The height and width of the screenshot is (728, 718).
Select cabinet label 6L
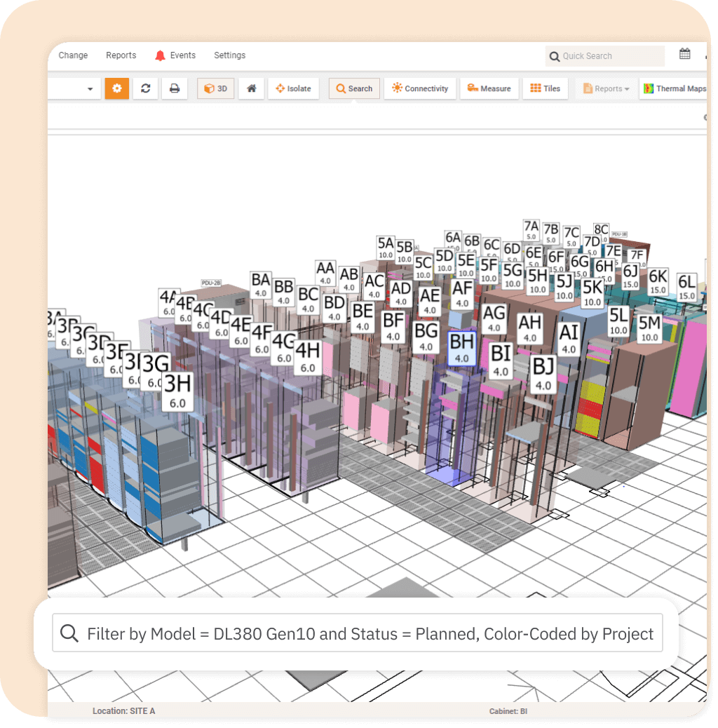[686, 288]
